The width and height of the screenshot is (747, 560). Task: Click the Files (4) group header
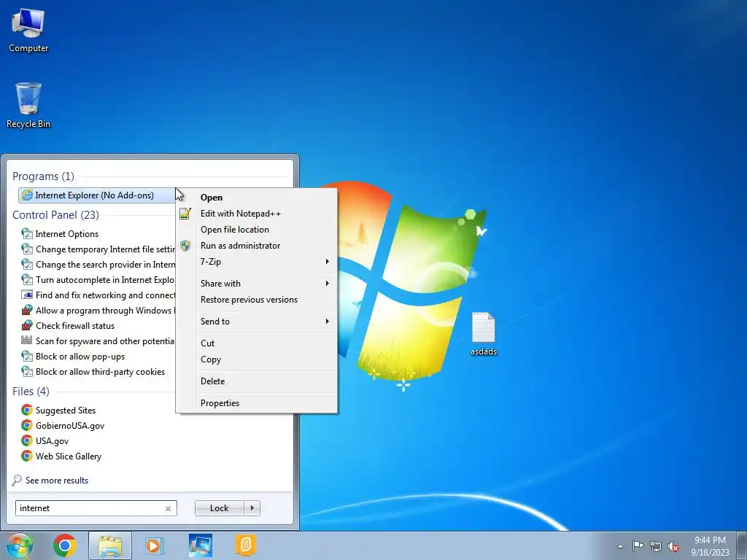coord(31,391)
